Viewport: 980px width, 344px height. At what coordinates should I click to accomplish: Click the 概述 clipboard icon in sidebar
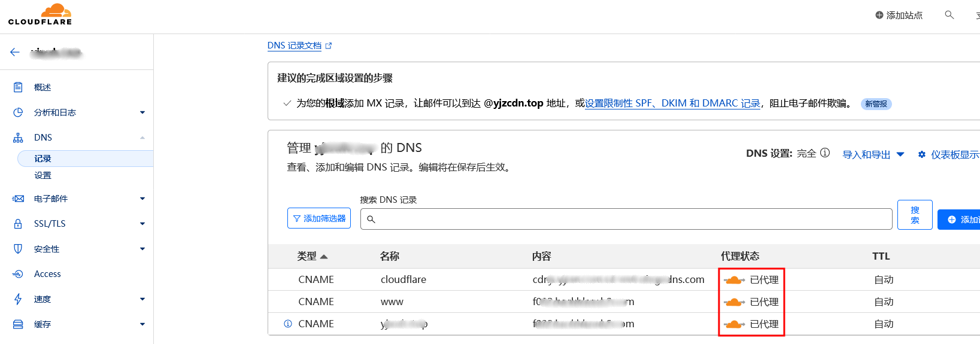coord(18,87)
